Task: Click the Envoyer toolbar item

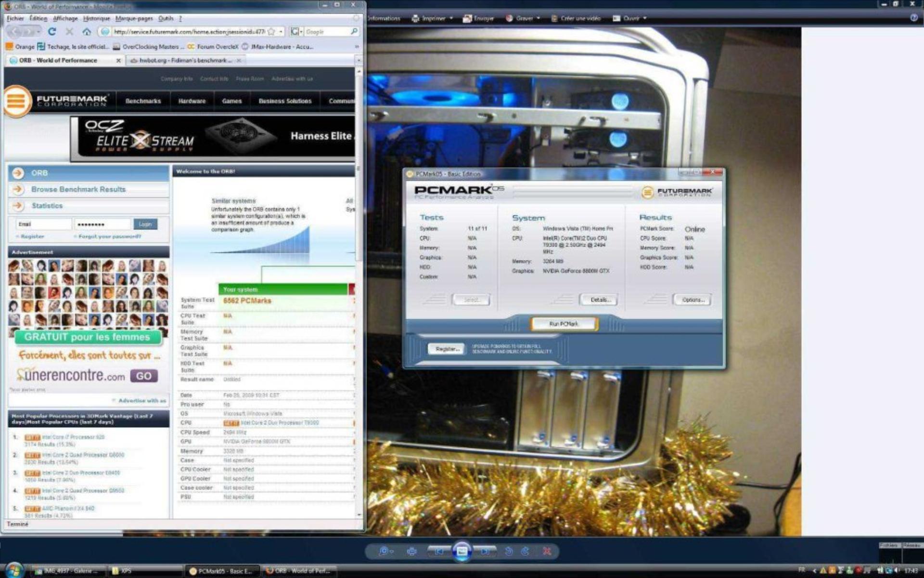Action: [478, 18]
